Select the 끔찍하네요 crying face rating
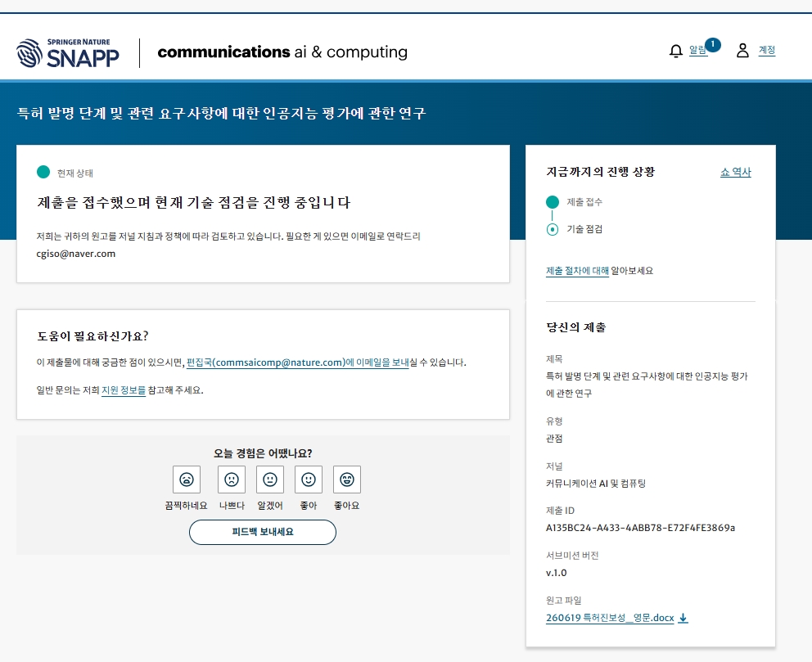The image size is (812, 662). coord(187,480)
